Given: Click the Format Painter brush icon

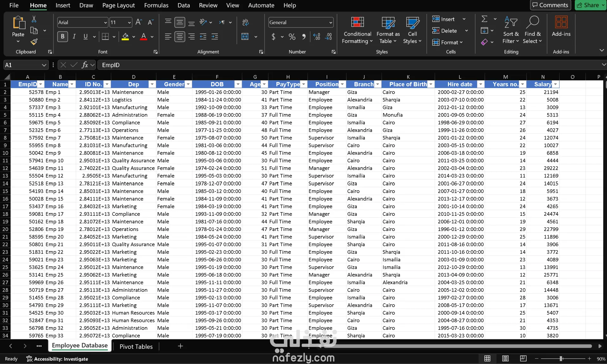Looking at the screenshot, I should coord(34,41).
